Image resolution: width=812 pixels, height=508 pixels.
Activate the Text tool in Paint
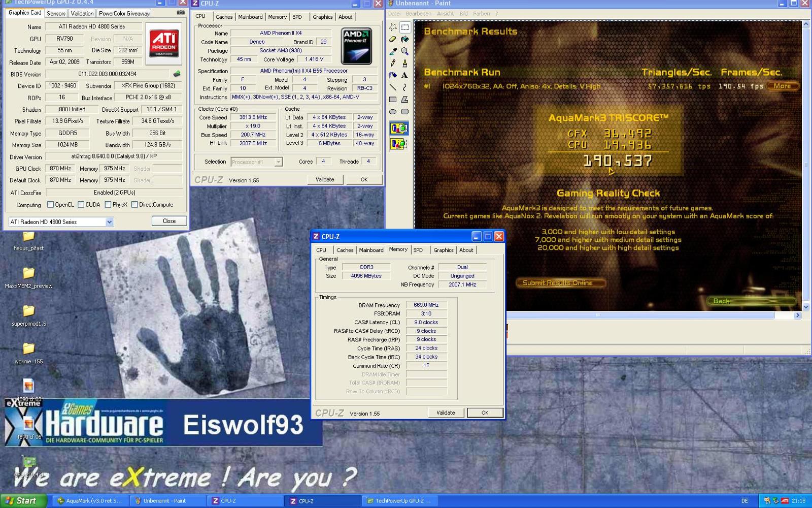405,75
